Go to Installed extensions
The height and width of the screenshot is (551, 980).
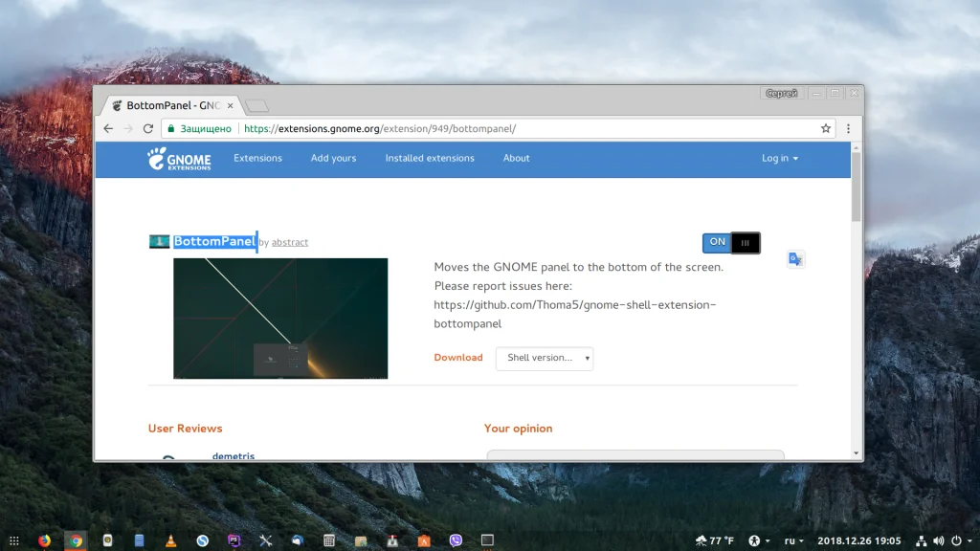[x=430, y=159]
